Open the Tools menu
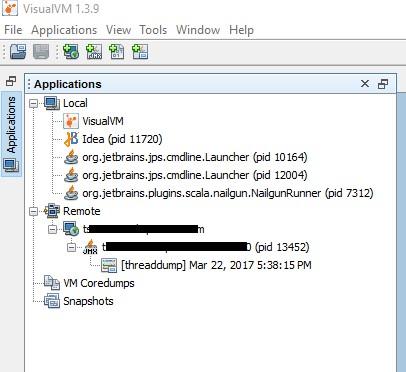Viewport: 406px width, 372px height. [153, 30]
